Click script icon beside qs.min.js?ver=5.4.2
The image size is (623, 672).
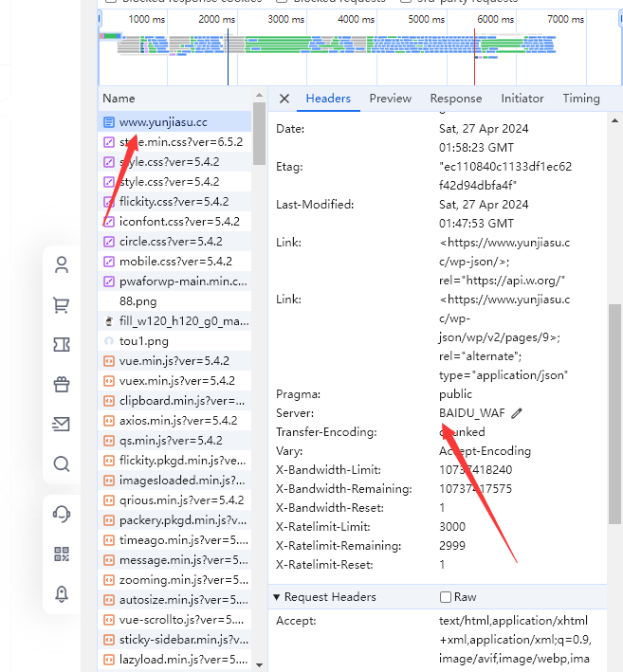click(109, 441)
